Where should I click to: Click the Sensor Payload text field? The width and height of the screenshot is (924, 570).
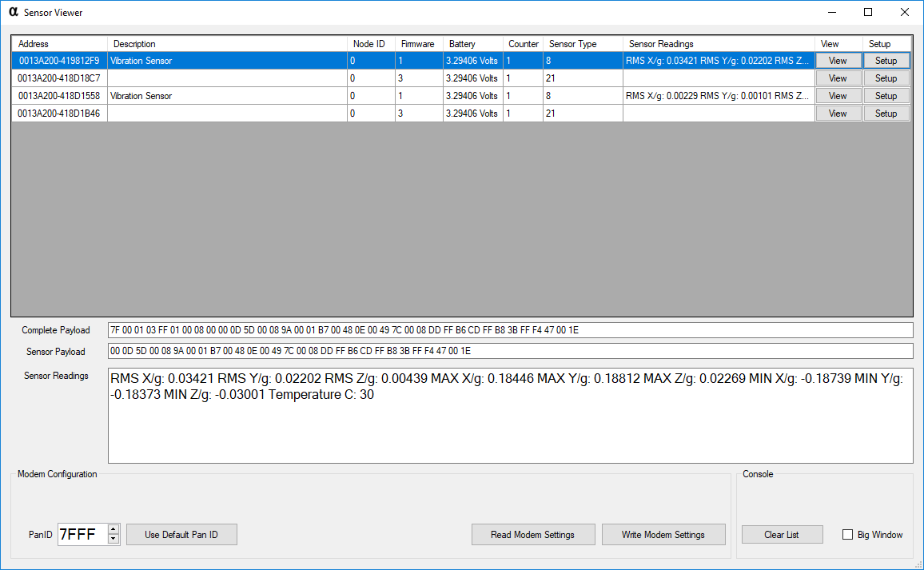tap(510, 351)
